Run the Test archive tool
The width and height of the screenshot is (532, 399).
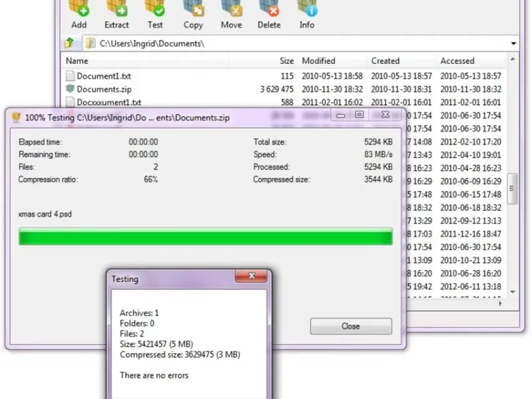155,14
